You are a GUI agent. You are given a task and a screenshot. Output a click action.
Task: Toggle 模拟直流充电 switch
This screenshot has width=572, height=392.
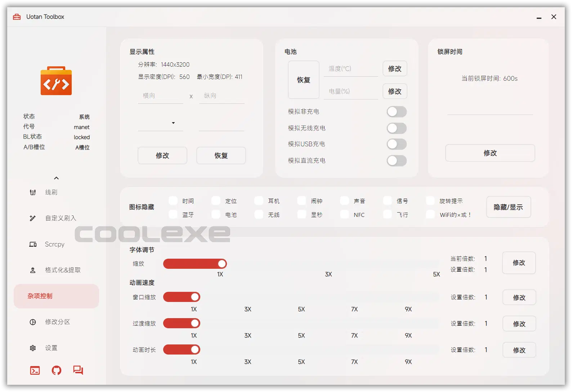click(x=397, y=161)
